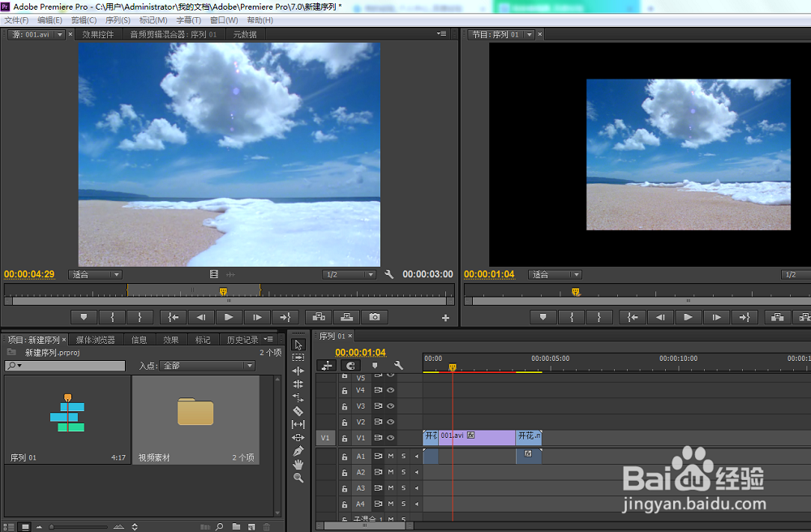Click source monitor Add Marker button
The image size is (811, 532).
[84, 317]
